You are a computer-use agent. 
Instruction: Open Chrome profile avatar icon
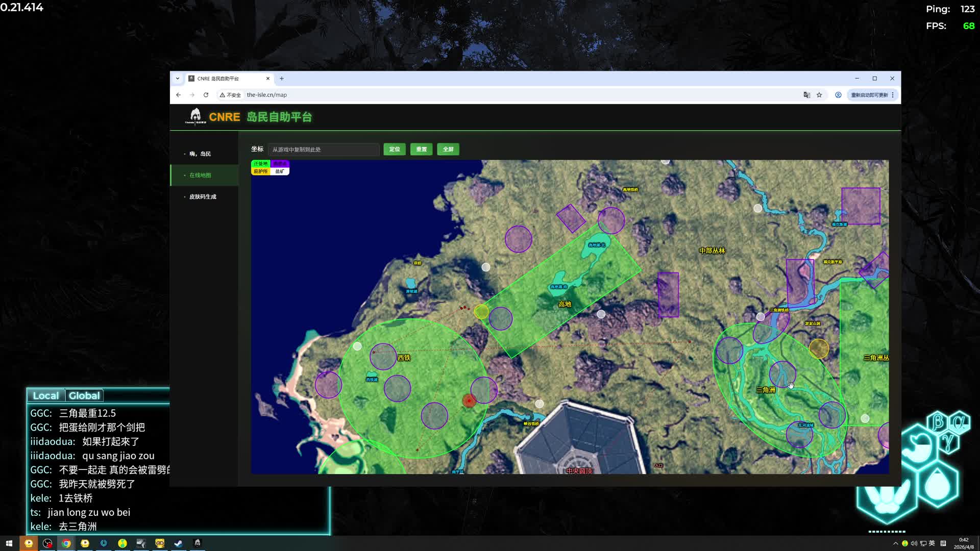[838, 95]
